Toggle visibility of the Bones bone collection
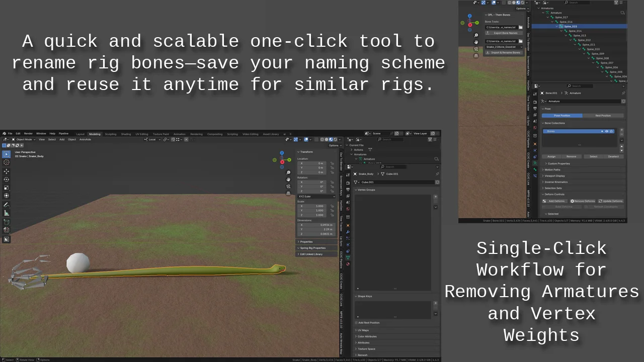Screen dimensions: 644x362 pos(607,131)
